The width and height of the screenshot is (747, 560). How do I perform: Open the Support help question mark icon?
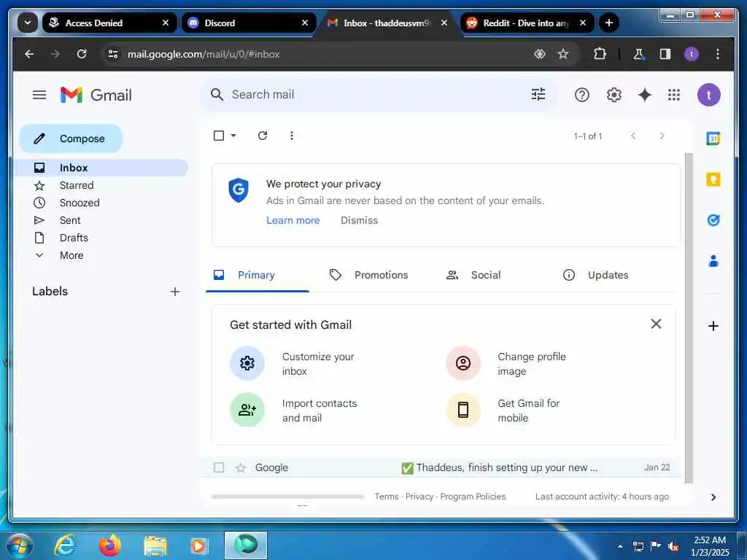(x=581, y=95)
